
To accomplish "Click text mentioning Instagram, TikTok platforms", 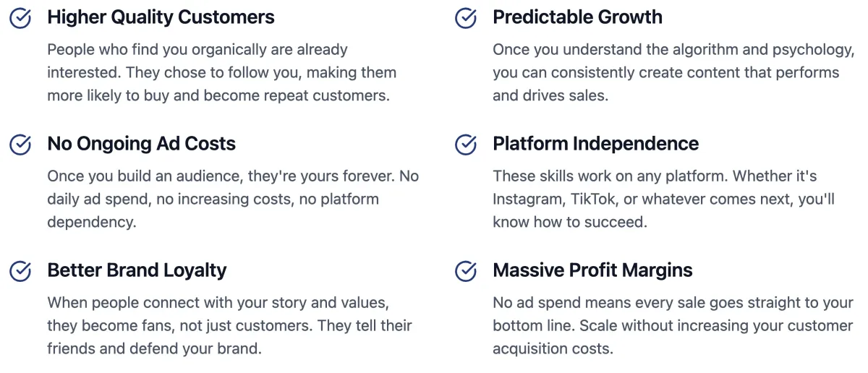I will 673,199.
